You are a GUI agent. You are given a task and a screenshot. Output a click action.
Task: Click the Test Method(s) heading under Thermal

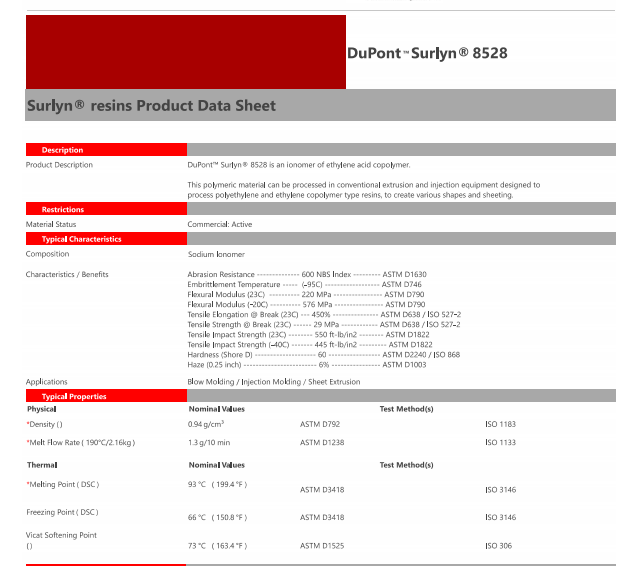point(406,465)
